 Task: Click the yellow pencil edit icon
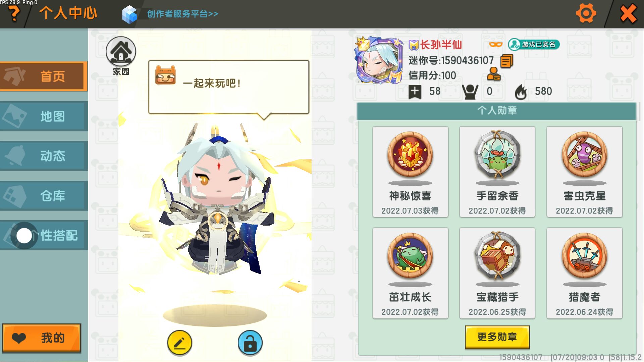pyautogui.click(x=180, y=343)
